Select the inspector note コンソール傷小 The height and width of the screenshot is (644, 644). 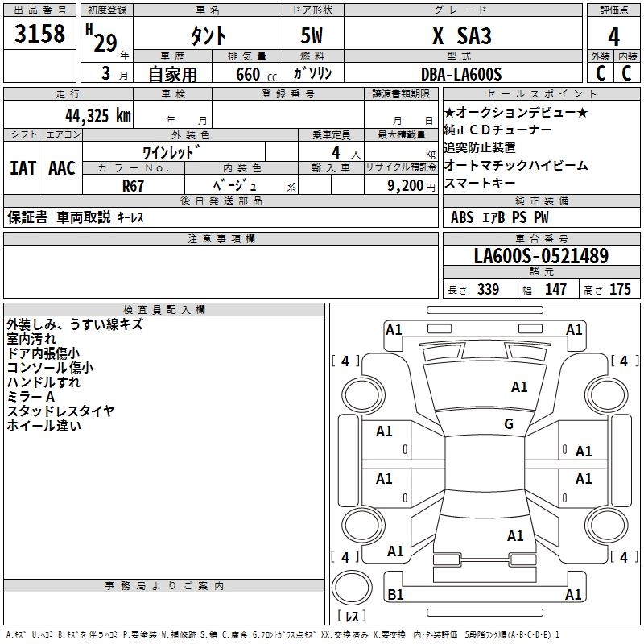50,368
